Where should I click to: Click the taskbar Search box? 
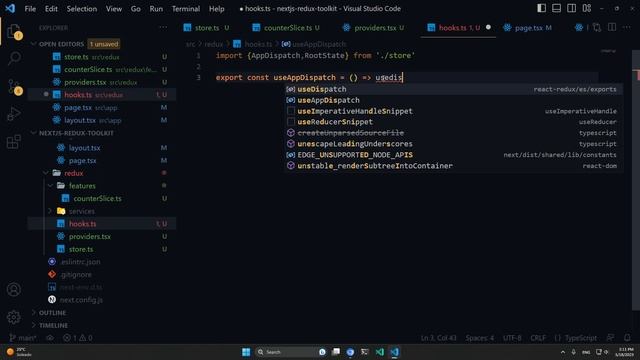[x=291, y=352]
